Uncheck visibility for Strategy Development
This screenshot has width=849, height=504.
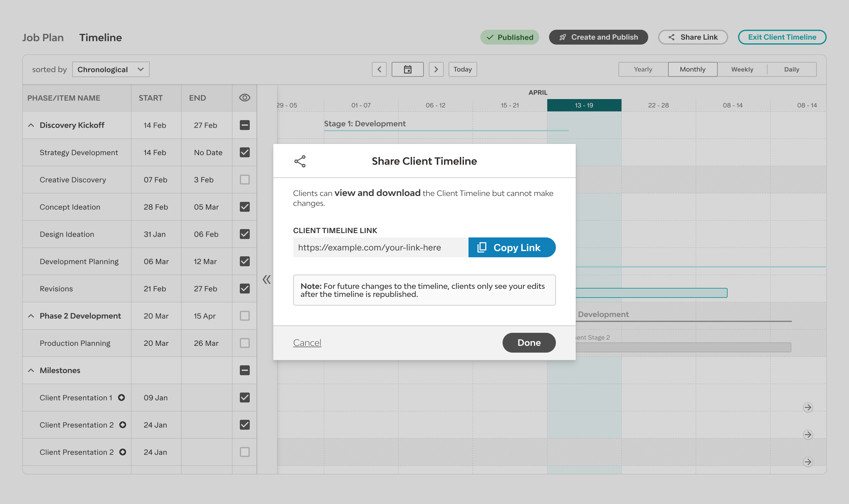[244, 152]
